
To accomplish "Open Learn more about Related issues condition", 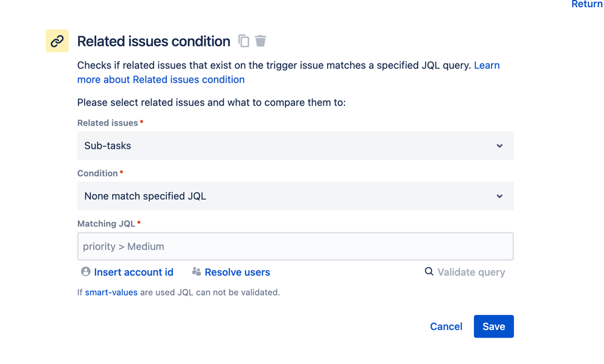I will 161,79.
